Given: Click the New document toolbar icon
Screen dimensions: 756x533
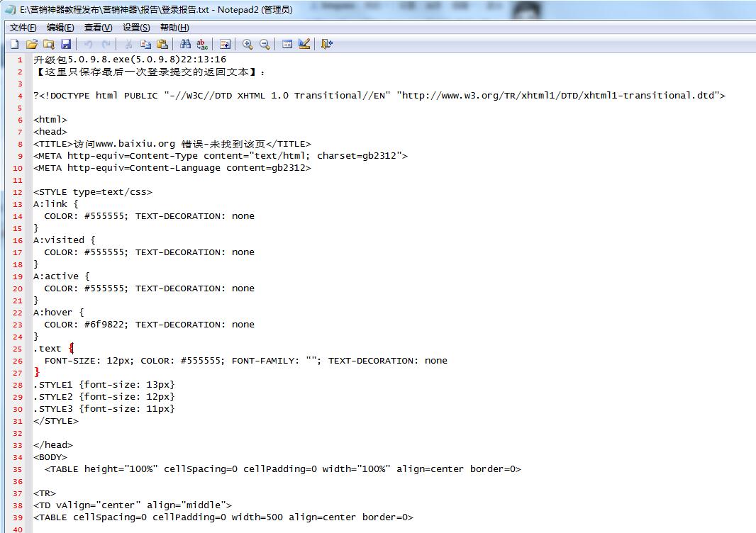Looking at the screenshot, I should click(x=14, y=44).
